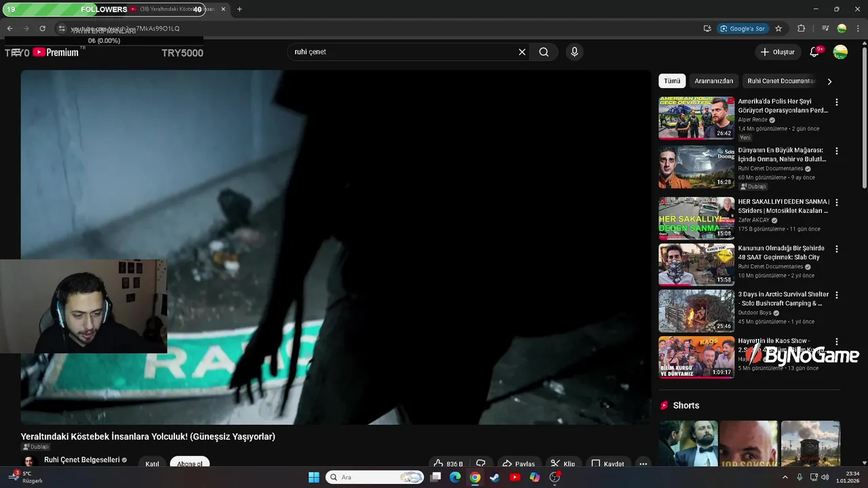Click the Alper Rende channel name

pos(753,120)
